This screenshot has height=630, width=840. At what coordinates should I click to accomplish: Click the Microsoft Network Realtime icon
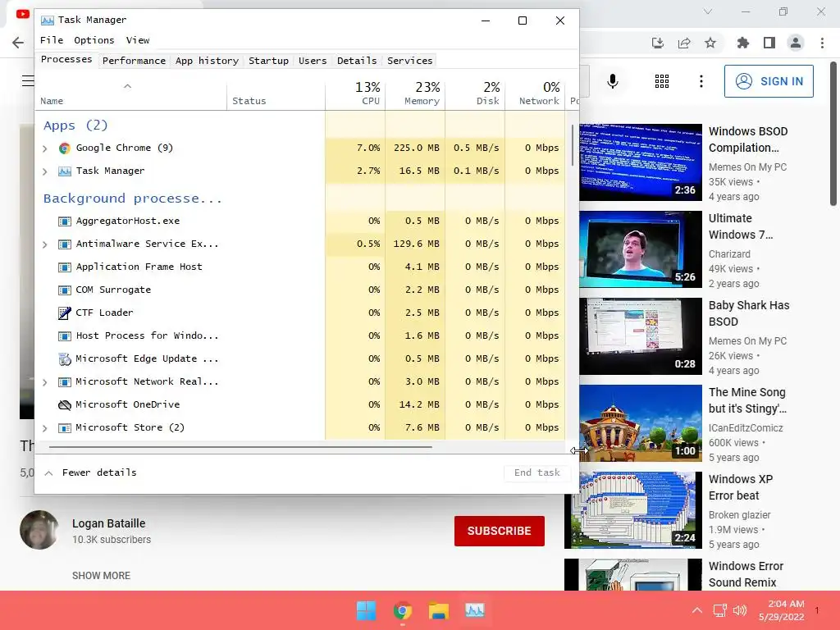coord(65,382)
